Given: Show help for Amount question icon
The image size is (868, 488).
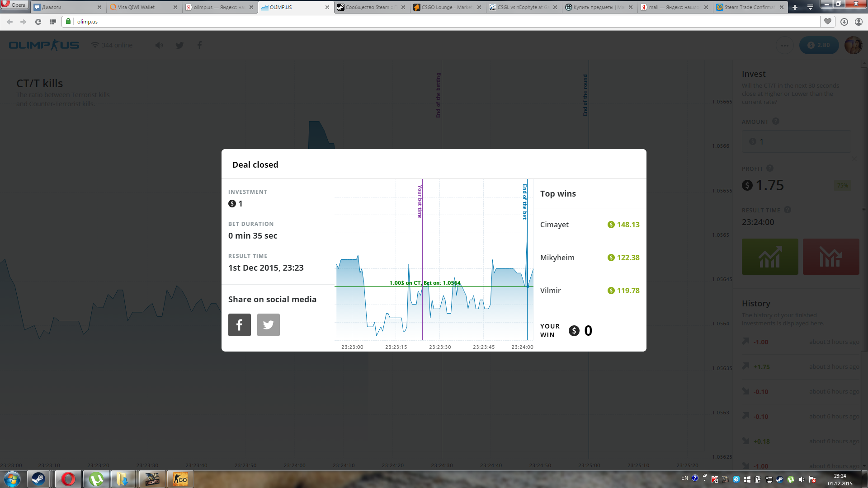Looking at the screenshot, I should 776,121.
